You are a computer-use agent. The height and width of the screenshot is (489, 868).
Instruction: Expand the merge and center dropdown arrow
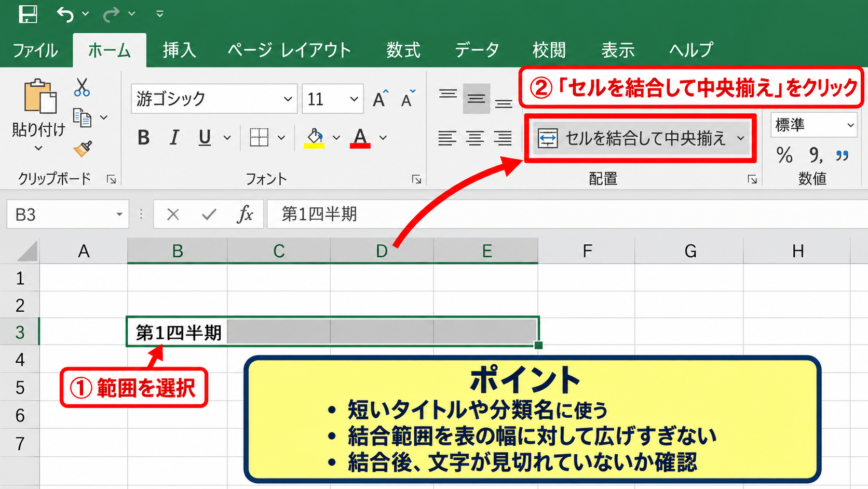click(741, 138)
